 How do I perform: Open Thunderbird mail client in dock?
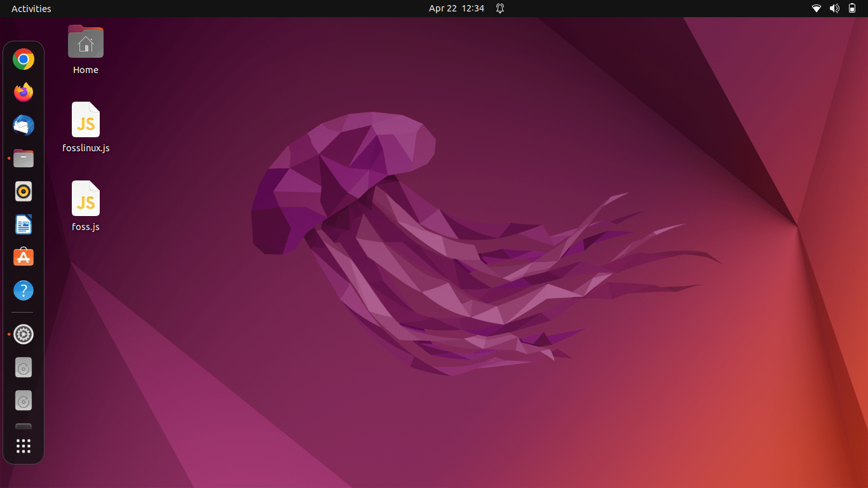(x=24, y=126)
